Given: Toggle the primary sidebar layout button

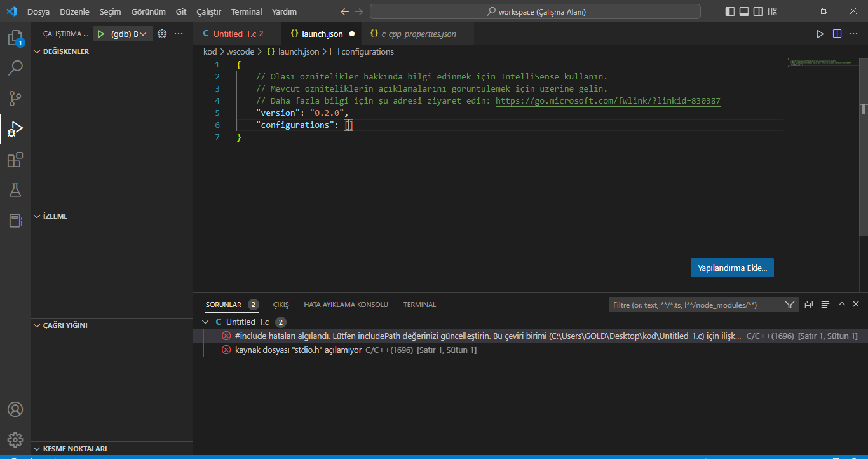Looking at the screenshot, I should pyautogui.click(x=729, y=11).
